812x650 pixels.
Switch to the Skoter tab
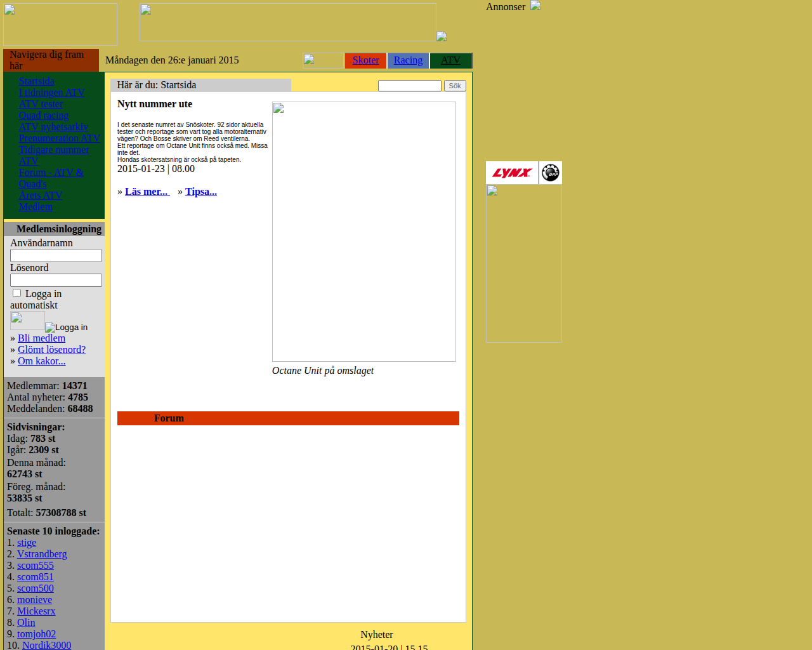(x=365, y=60)
